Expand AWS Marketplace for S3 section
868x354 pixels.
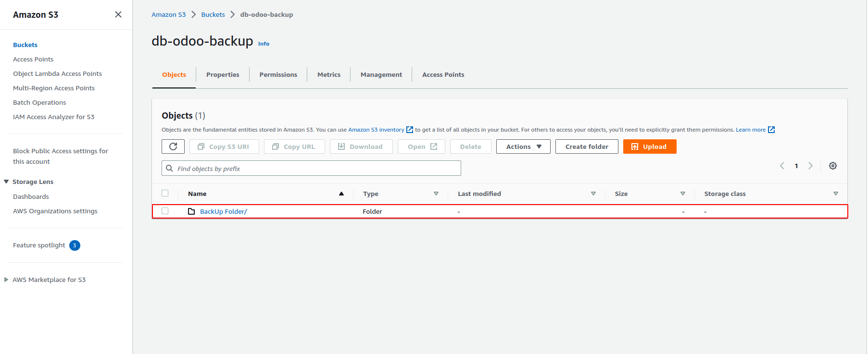coord(6,280)
